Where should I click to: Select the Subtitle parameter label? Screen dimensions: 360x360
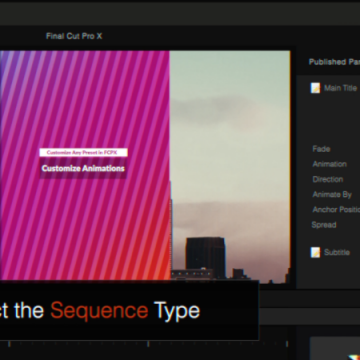[x=337, y=252]
